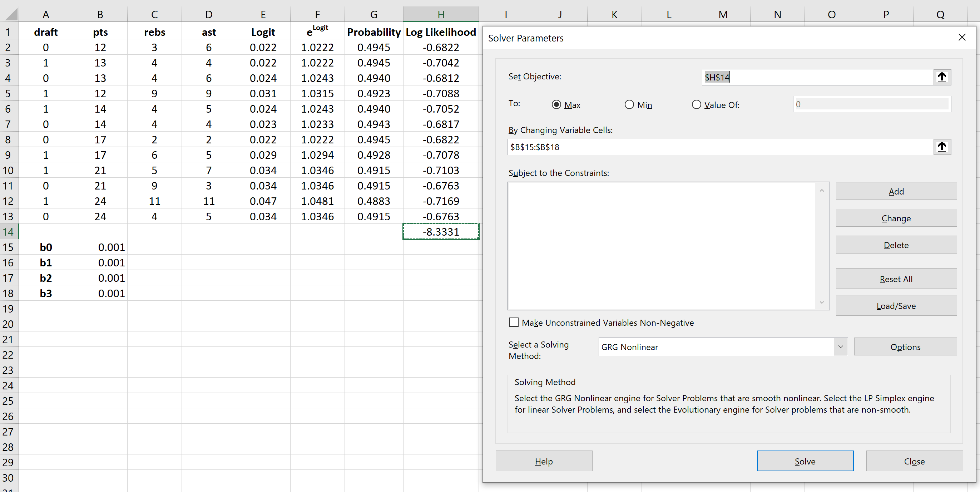
Task: Enable Make Unconstrained Variables Non-Negative checkbox
Action: tap(514, 323)
